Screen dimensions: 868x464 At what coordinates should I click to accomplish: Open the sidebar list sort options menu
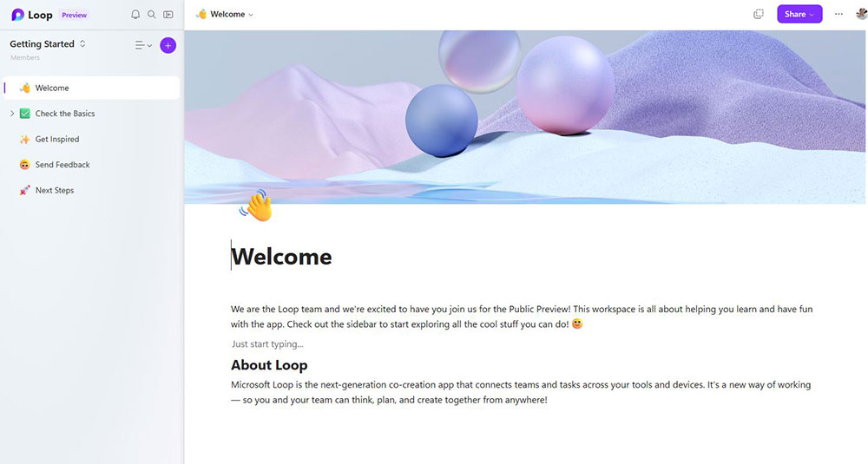coord(143,45)
